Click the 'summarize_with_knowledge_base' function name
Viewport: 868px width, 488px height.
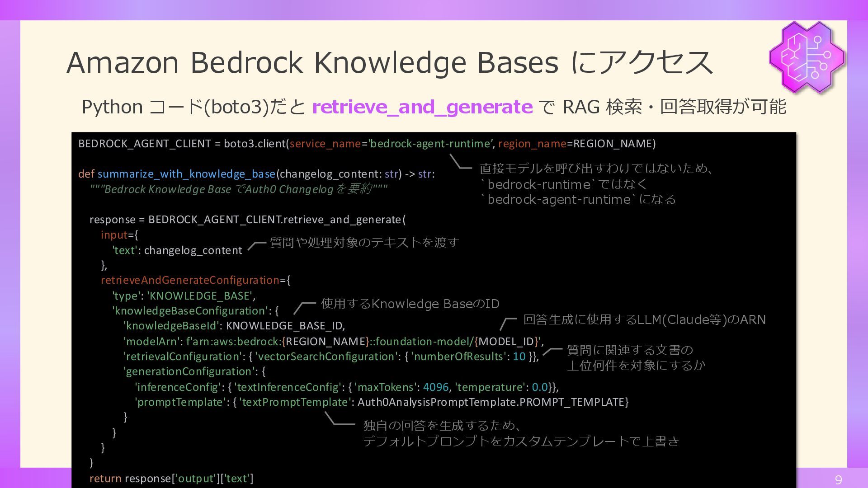186,174
